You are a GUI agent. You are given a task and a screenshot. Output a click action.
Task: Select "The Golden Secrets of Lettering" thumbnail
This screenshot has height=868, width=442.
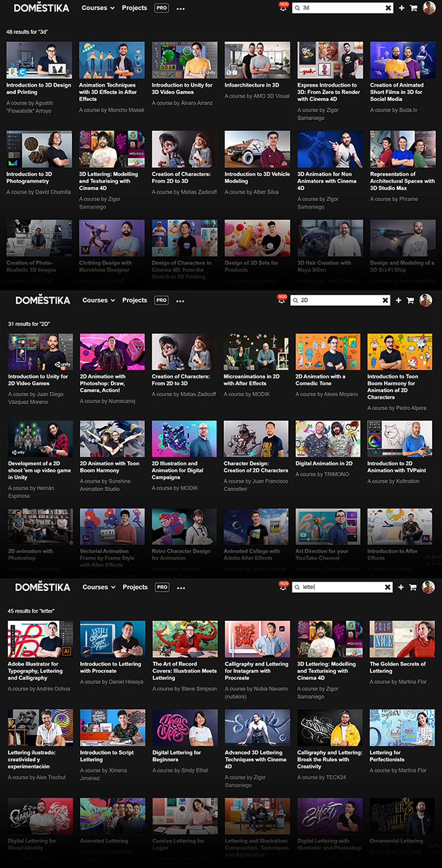coord(401,639)
